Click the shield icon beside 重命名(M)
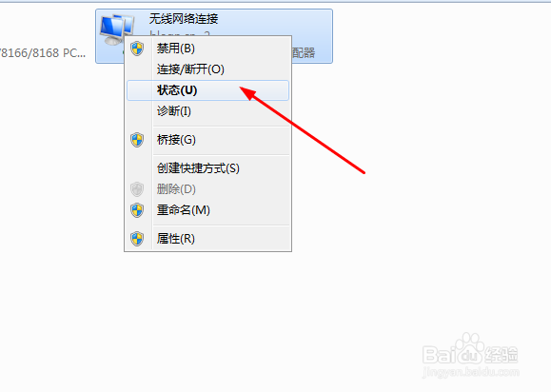Viewport: 551px width, 392px height. [137, 210]
